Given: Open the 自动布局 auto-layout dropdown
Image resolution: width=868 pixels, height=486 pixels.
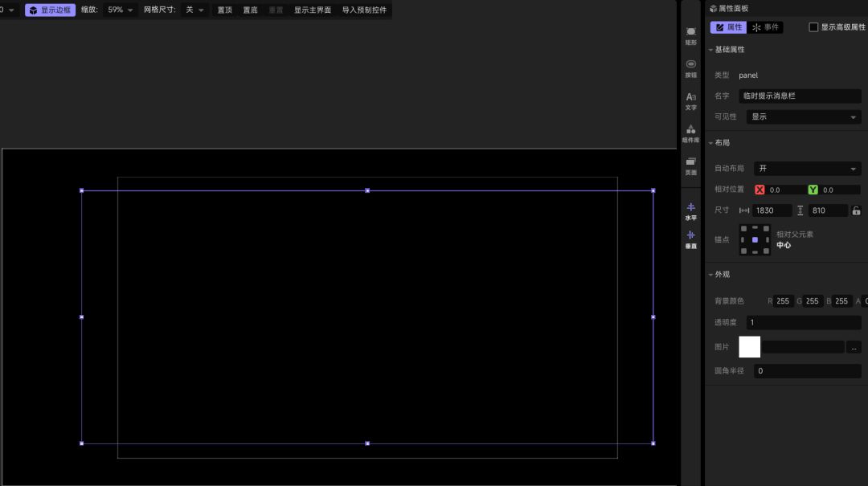Looking at the screenshot, I should point(807,168).
